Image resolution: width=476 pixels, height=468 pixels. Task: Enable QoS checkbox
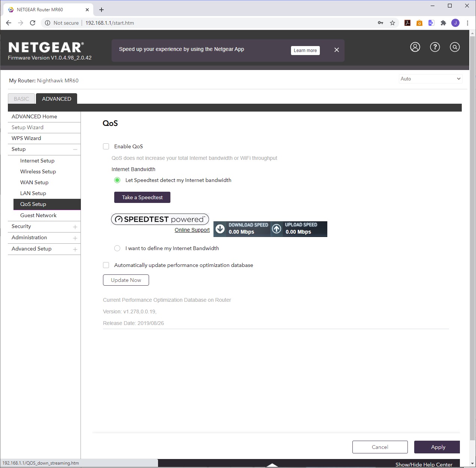click(106, 146)
